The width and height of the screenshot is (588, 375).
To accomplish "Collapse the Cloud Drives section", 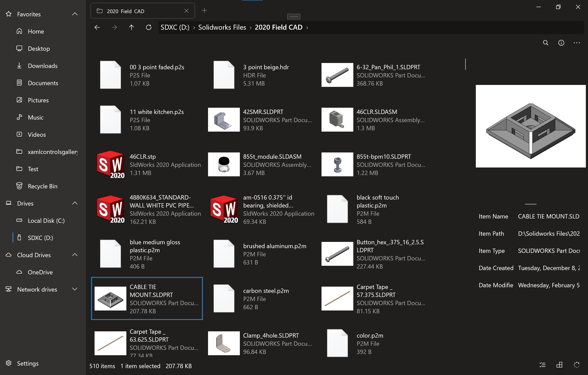I will pos(75,255).
